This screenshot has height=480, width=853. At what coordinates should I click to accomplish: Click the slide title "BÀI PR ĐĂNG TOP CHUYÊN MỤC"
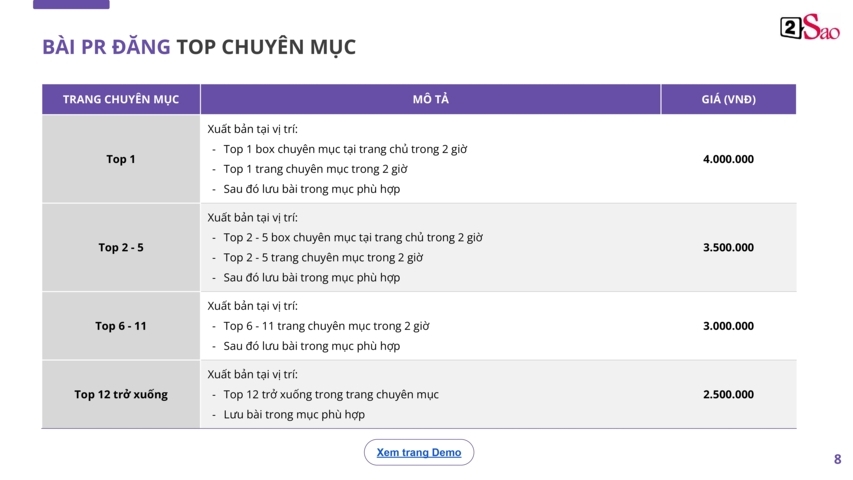pyautogui.click(x=199, y=47)
